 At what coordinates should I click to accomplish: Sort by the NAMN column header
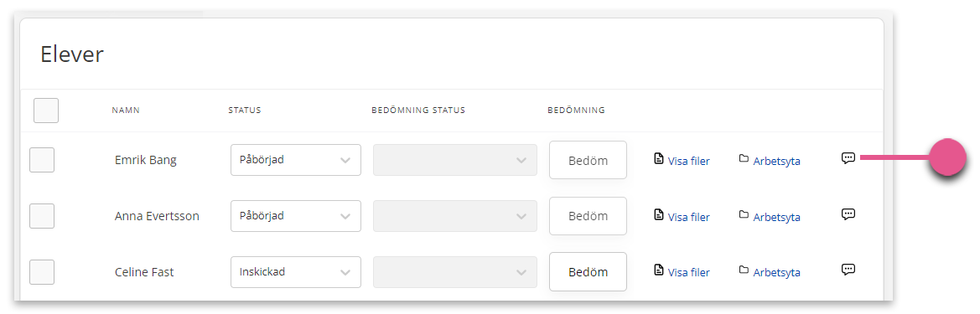(x=126, y=111)
